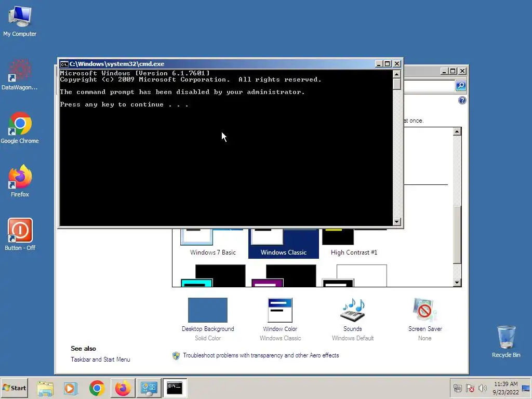Image resolution: width=532 pixels, height=399 pixels.
Task: Open Sounds settings
Action: [x=353, y=319]
